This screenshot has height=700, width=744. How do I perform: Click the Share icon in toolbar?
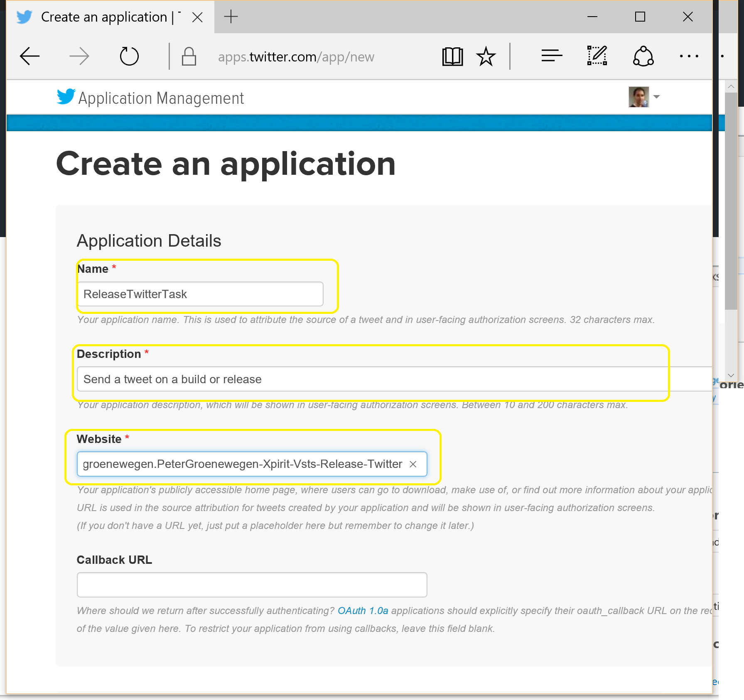click(643, 56)
